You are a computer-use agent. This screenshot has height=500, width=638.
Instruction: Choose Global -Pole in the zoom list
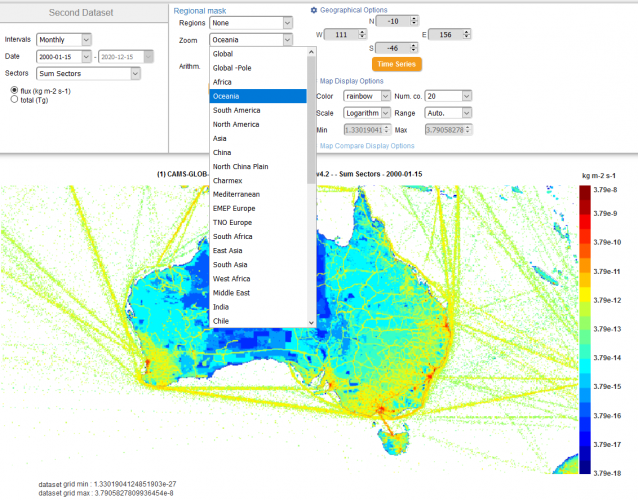click(258, 68)
